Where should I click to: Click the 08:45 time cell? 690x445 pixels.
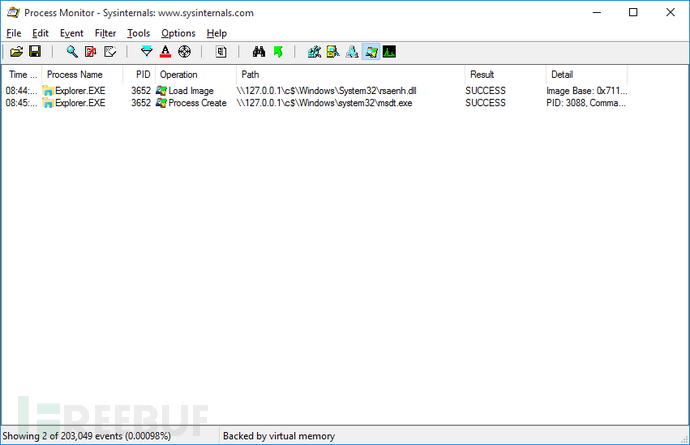[21, 103]
